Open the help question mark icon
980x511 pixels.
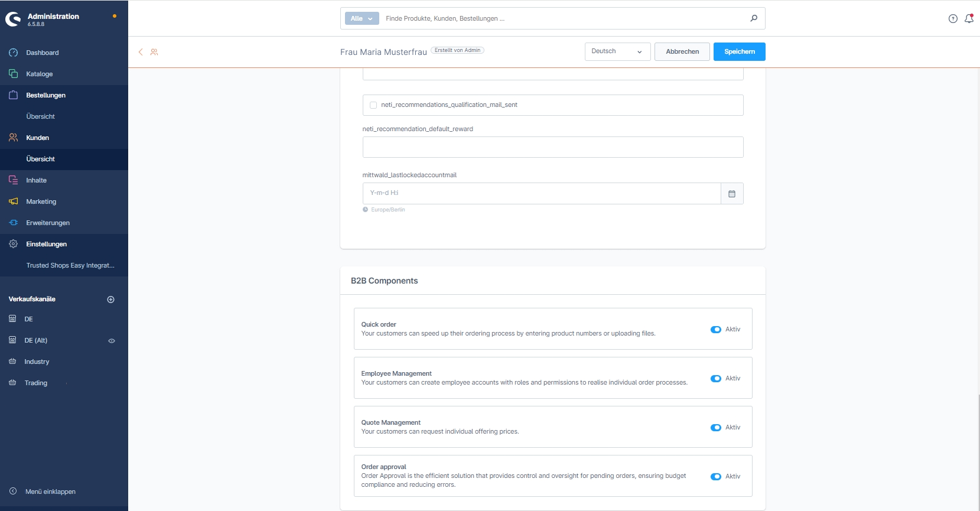953,18
